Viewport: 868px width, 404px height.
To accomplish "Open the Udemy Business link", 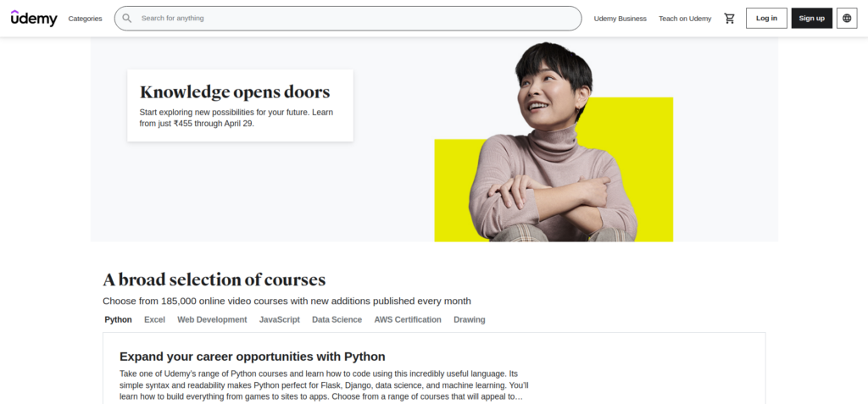I will 620,19.
